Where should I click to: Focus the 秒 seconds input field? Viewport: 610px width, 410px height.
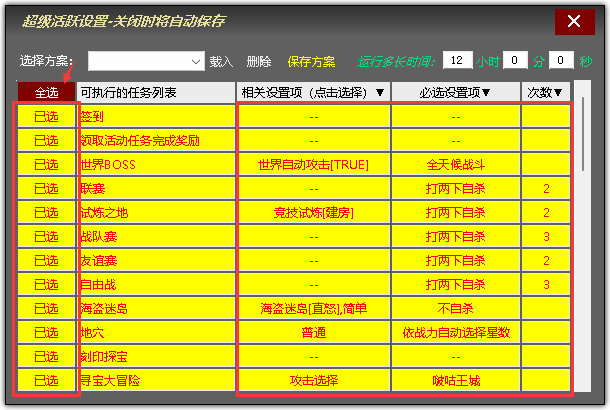tap(561, 60)
